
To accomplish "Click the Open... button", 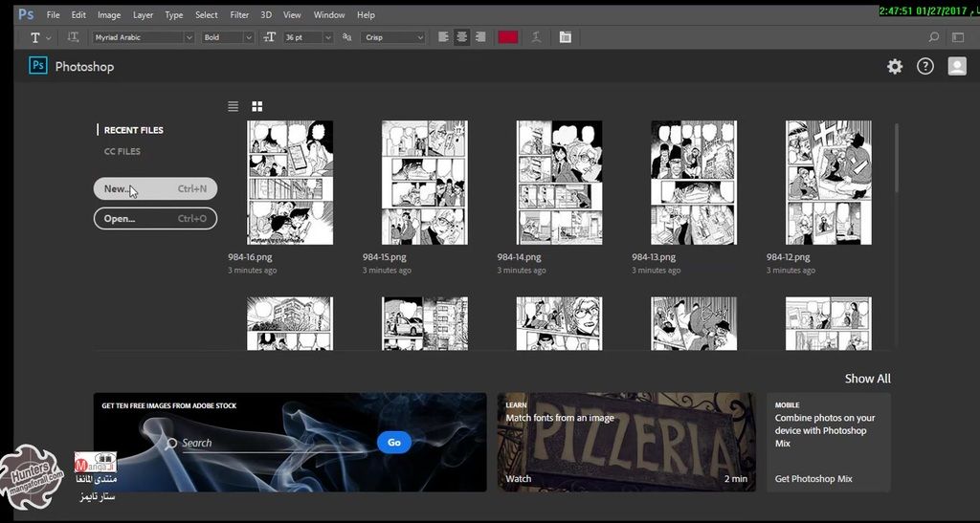I will (155, 218).
